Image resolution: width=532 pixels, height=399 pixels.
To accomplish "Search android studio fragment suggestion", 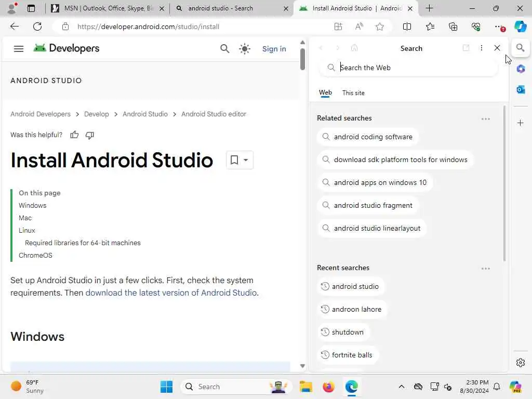I will [x=368, y=205].
